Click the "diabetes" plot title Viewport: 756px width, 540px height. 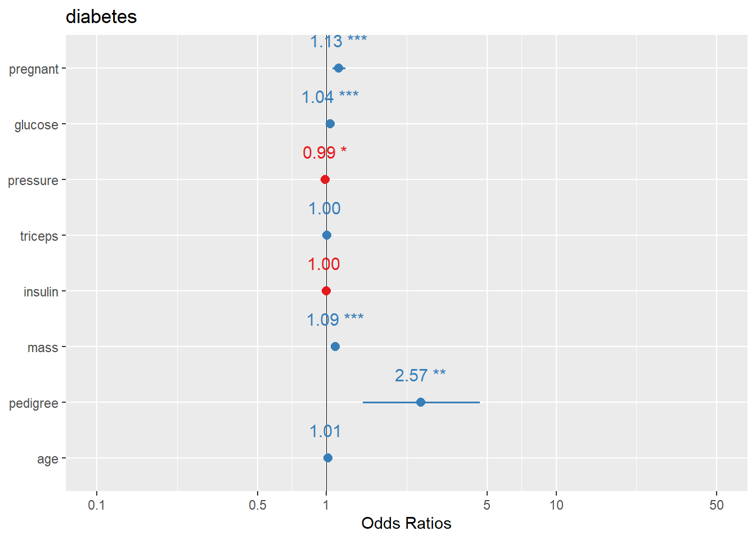[101, 17]
